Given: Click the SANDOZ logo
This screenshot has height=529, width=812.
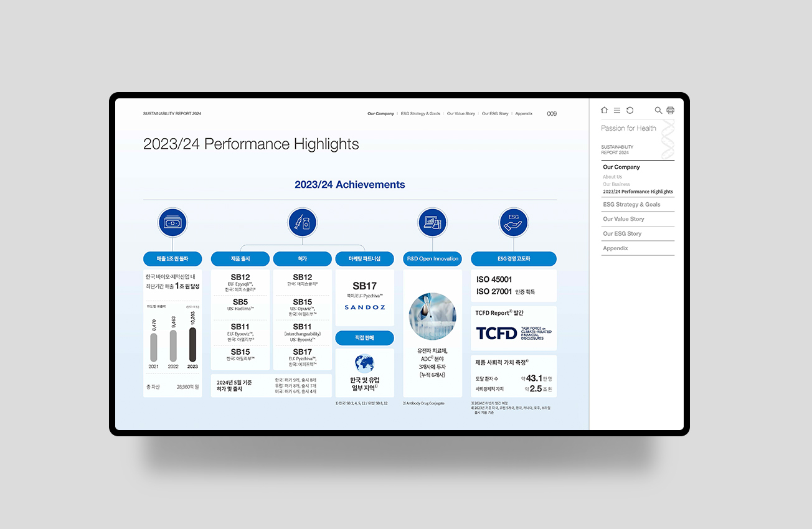Looking at the screenshot, I should (365, 307).
